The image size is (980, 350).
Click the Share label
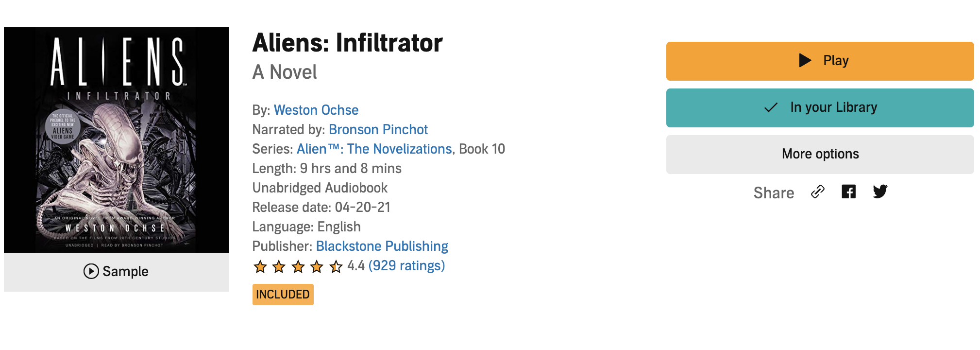click(x=774, y=193)
